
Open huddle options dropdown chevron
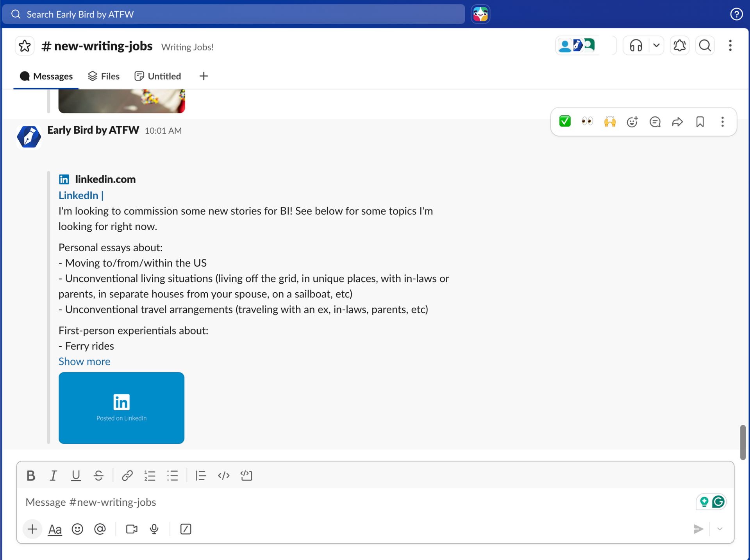pos(656,46)
